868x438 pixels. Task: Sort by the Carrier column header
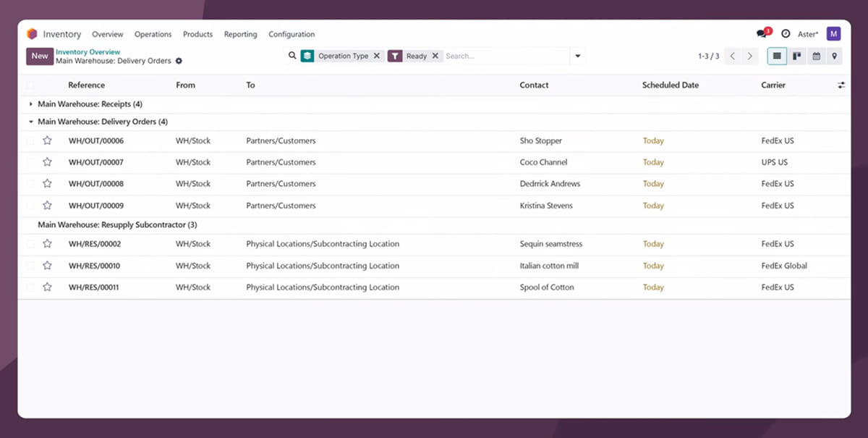(773, 85)
